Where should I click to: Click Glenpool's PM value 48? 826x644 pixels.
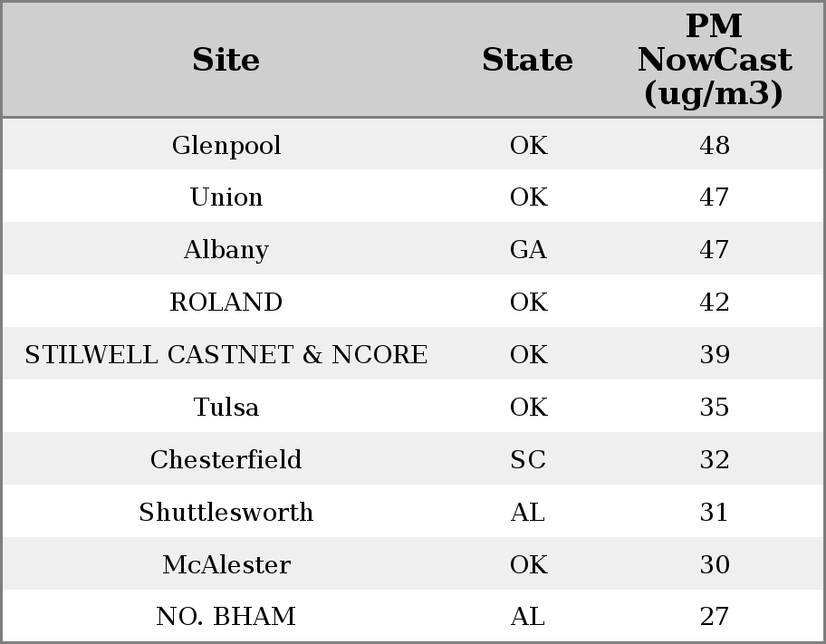[x=715, y=145]
